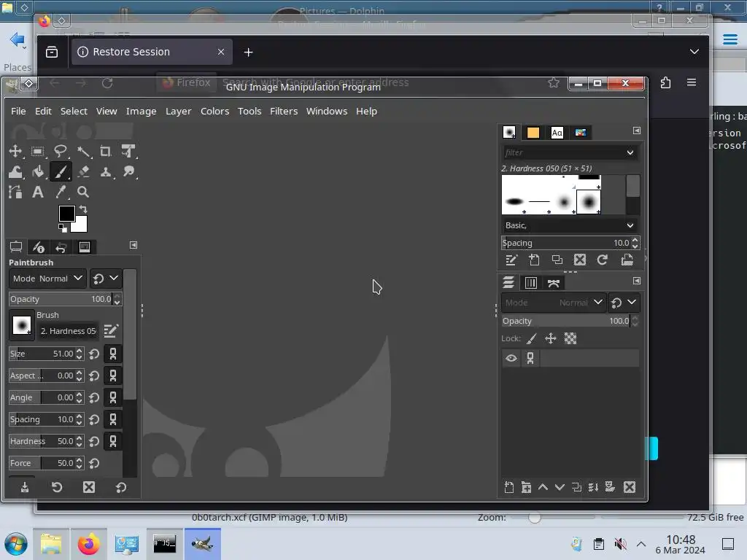This screenshot has height=560, width=747.
Task: Open the Images tab in toolbox dock
Action: (x=85, y=246)
